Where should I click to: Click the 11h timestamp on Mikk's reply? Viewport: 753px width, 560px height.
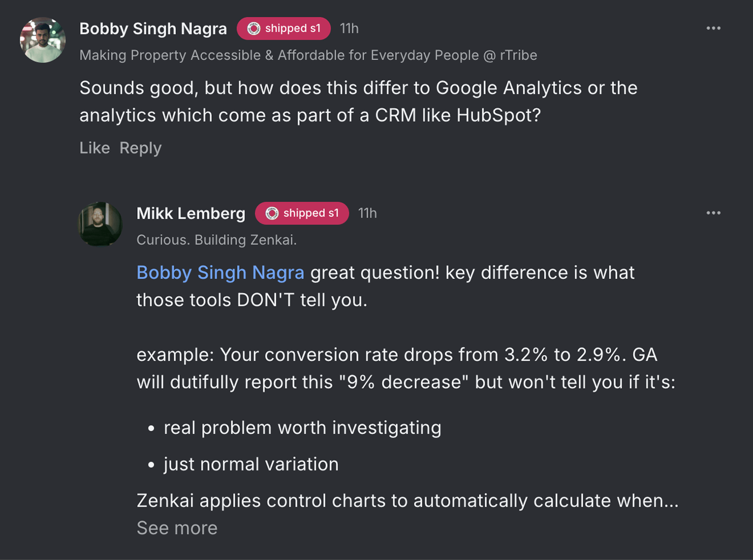click(x=368, y=213)
